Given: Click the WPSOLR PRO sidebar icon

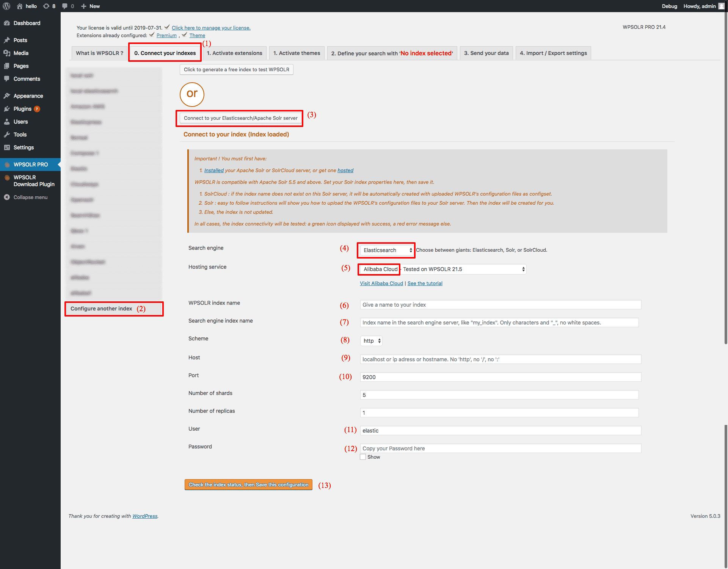Looking at the screenshot, I should coord(7,165).
